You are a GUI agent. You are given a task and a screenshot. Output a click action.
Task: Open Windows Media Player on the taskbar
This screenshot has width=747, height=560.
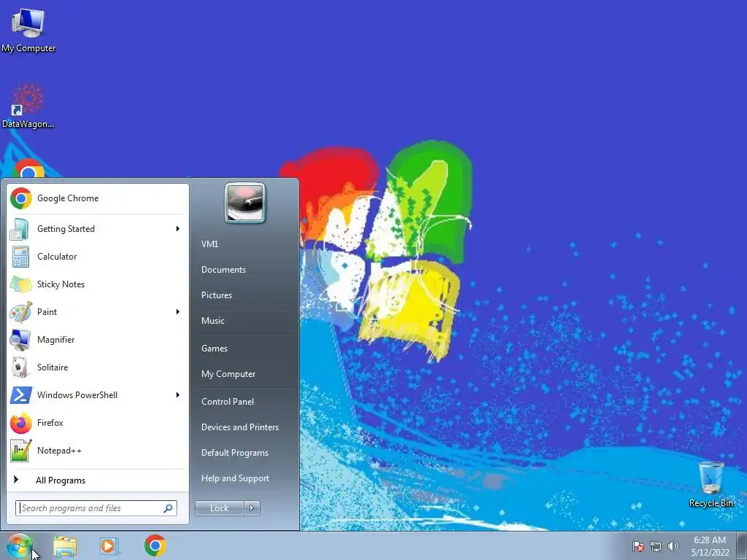coord(109,545)
